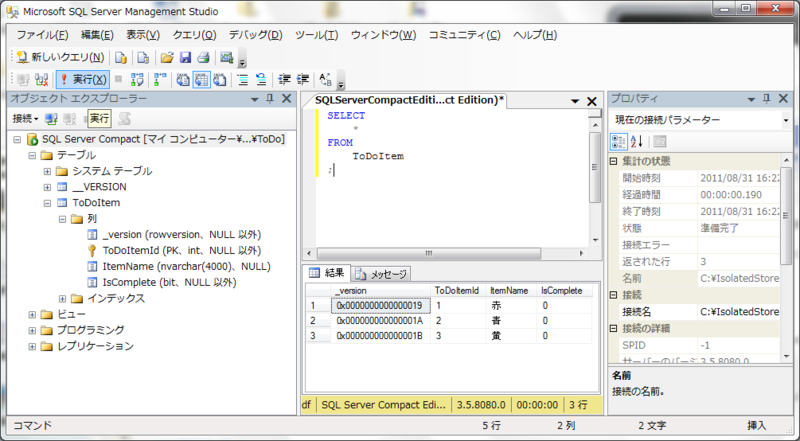Open the デバッグ(D) menu

(255, 35)
